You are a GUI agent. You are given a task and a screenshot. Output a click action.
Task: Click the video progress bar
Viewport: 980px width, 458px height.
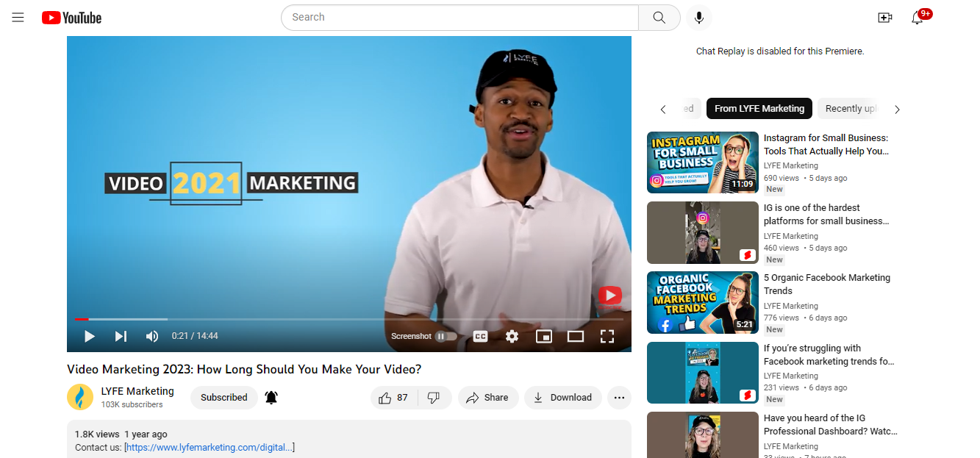[348, 319]
